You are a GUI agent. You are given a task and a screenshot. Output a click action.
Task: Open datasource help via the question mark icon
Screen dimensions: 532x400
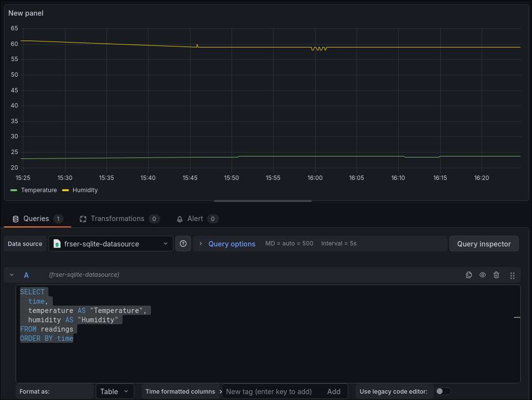point(183,243)
